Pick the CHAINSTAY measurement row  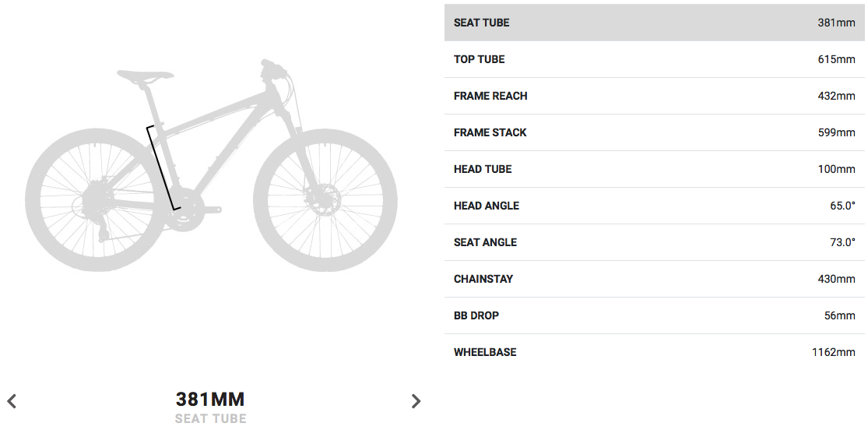[655, 279]
